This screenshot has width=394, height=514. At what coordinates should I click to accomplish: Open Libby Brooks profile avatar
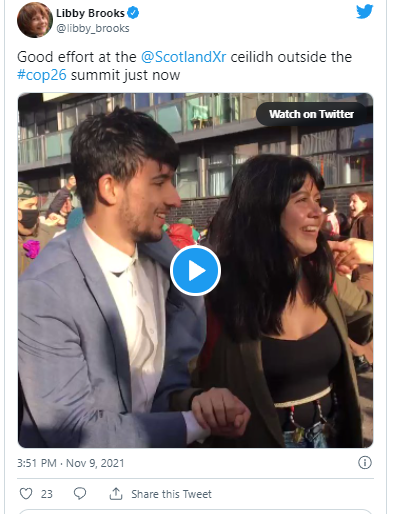[35, 20]
